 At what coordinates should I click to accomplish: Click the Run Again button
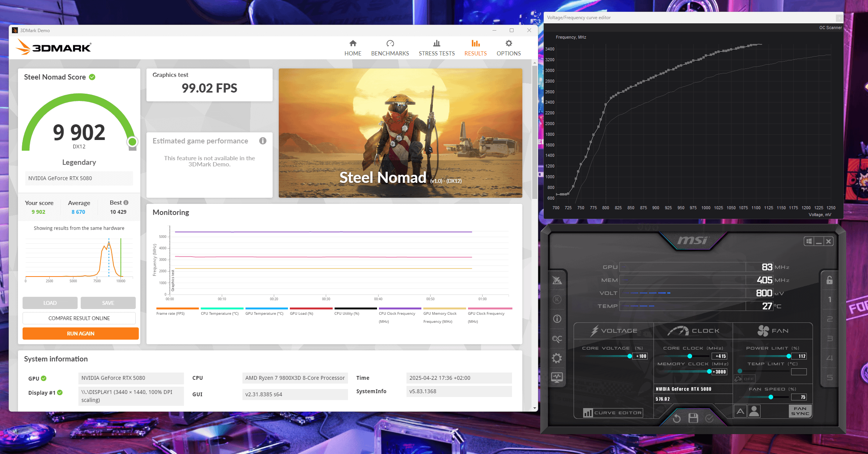[x=81, y=334]
